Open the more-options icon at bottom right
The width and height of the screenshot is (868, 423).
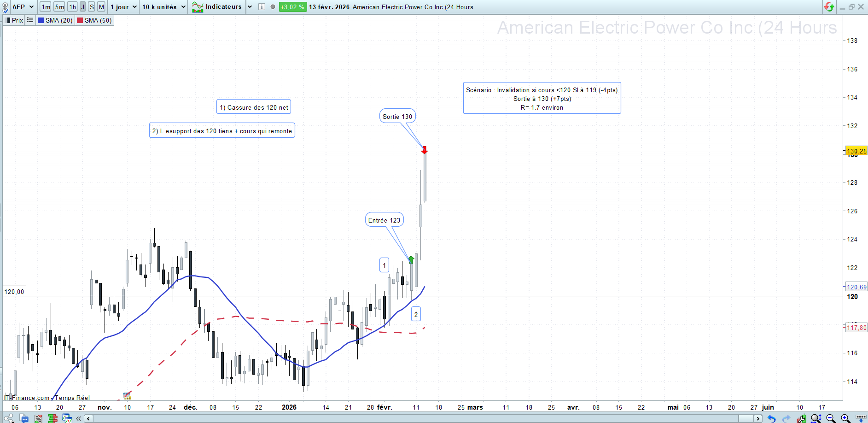click(x=861, y=418)
